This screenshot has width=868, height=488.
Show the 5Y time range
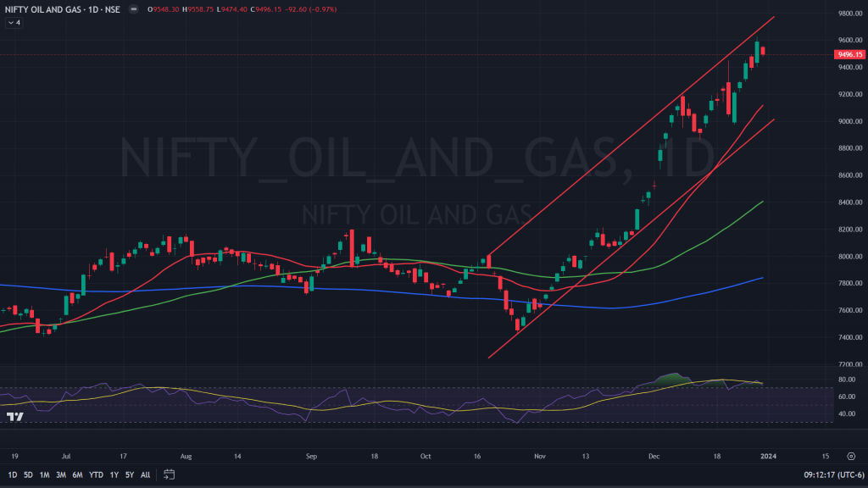(x=129, y=474)
